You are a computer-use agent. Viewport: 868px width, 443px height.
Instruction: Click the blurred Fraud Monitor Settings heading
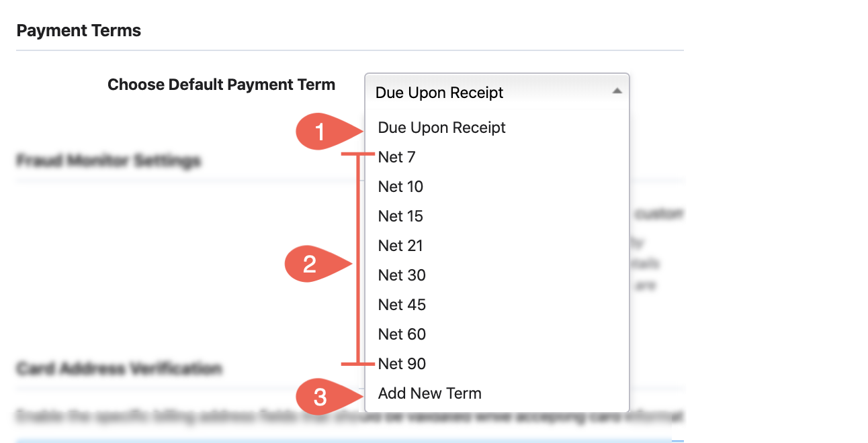108,161
